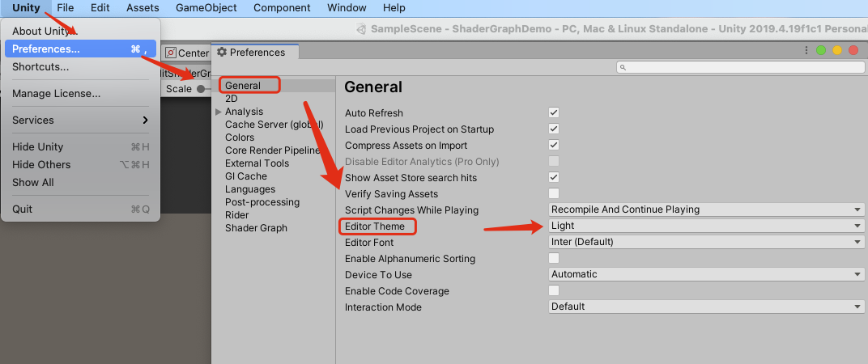This screenshot has width=868, height=364.
Task: Toggle Compress Assets on Import checkbox
Action: 554,145
